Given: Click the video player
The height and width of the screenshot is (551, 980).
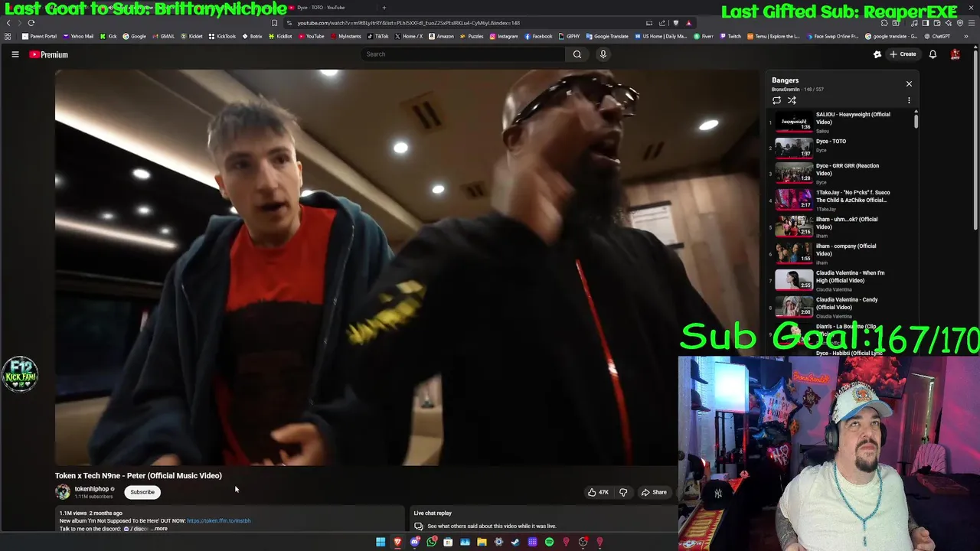Looking at the screenshot, I should [407, 267].
